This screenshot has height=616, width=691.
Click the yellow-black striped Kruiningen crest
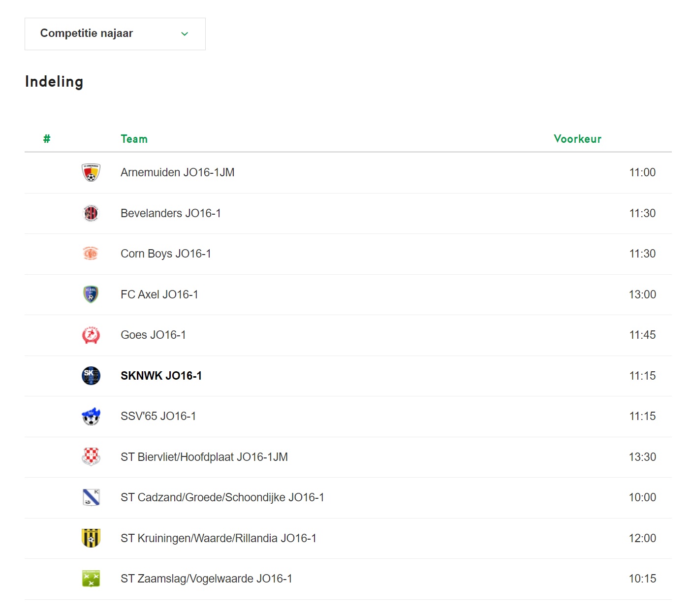pos(91,538)
